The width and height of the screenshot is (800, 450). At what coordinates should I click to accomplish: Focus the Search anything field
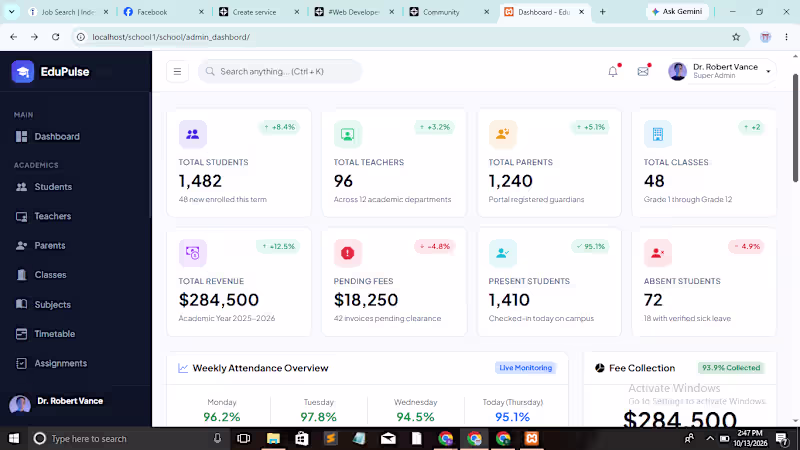[x=280, y=71]
